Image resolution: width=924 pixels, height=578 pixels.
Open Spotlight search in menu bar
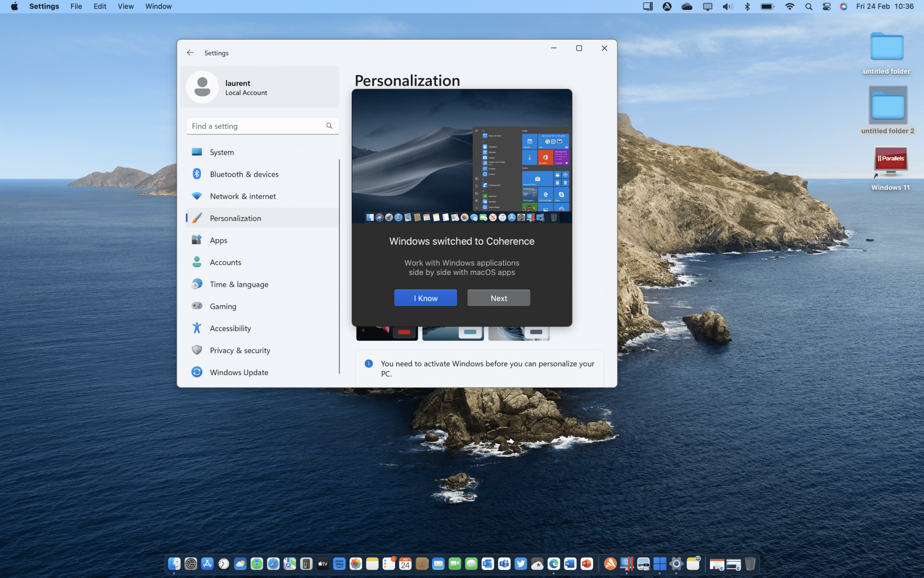pos(808,6)
